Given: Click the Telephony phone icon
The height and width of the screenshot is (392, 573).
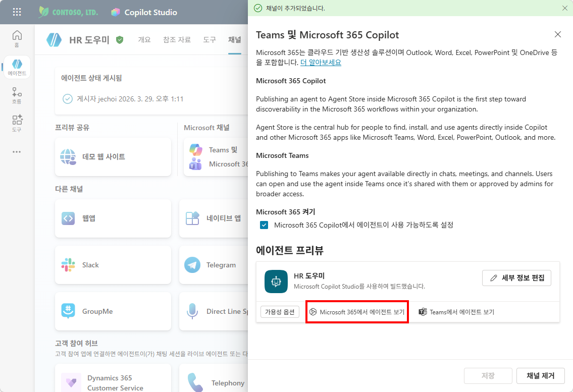Looking at the screenshot, I should click(195, 382).
